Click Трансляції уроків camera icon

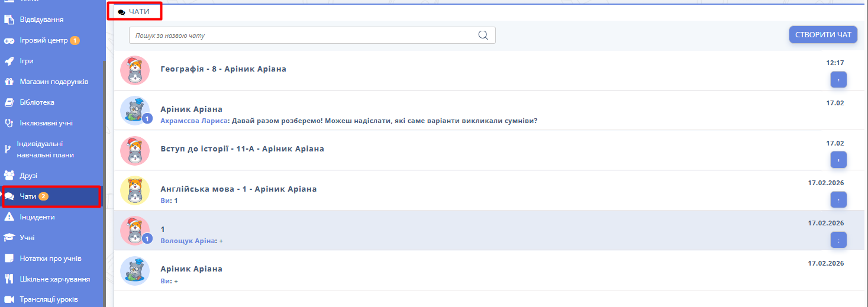point(9,299)
